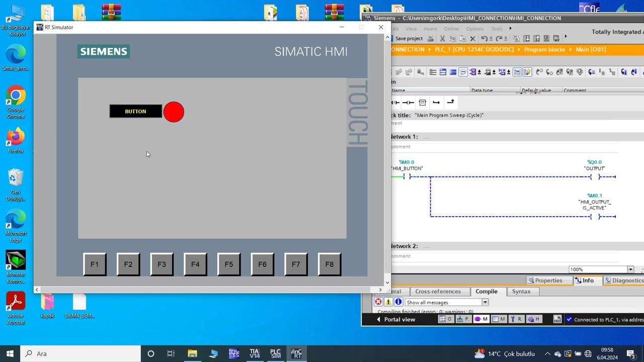Open the File Explorer taskbar icon
The height and width of the screenshot is (362, 644).
(192, 353)
